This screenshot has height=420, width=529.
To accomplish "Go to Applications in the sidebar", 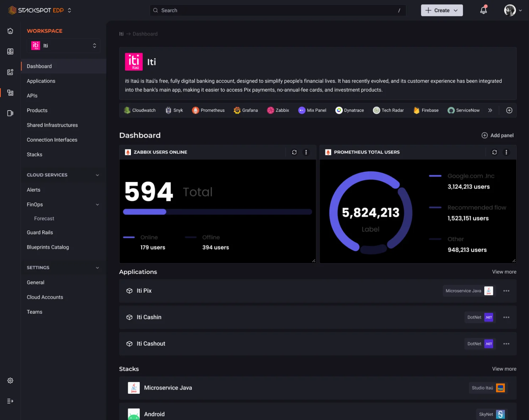I will tap(41, 81).
